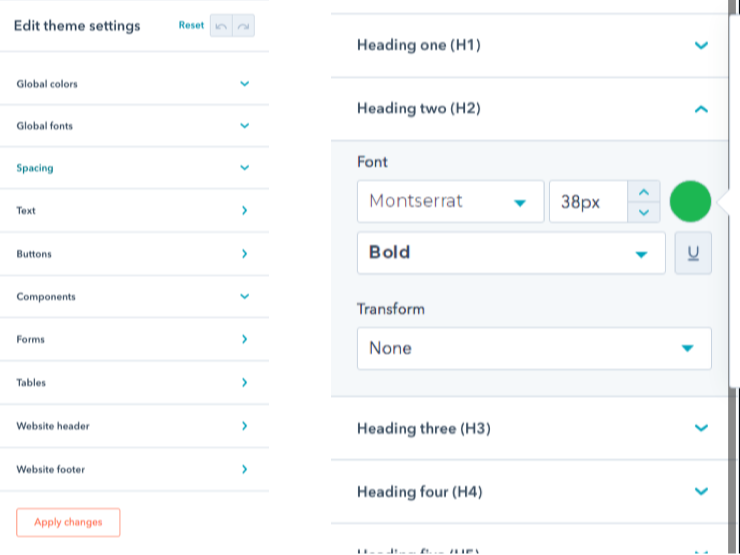Expand the Heading four (H4) chevron
The image size is (740, 555).
(x=701, y=491)
